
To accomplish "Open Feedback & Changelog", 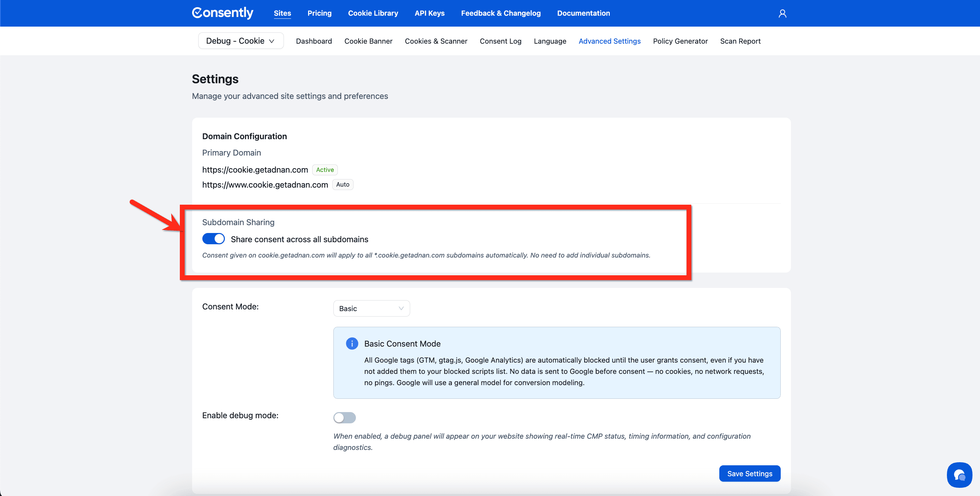I will tap(501, 13).
